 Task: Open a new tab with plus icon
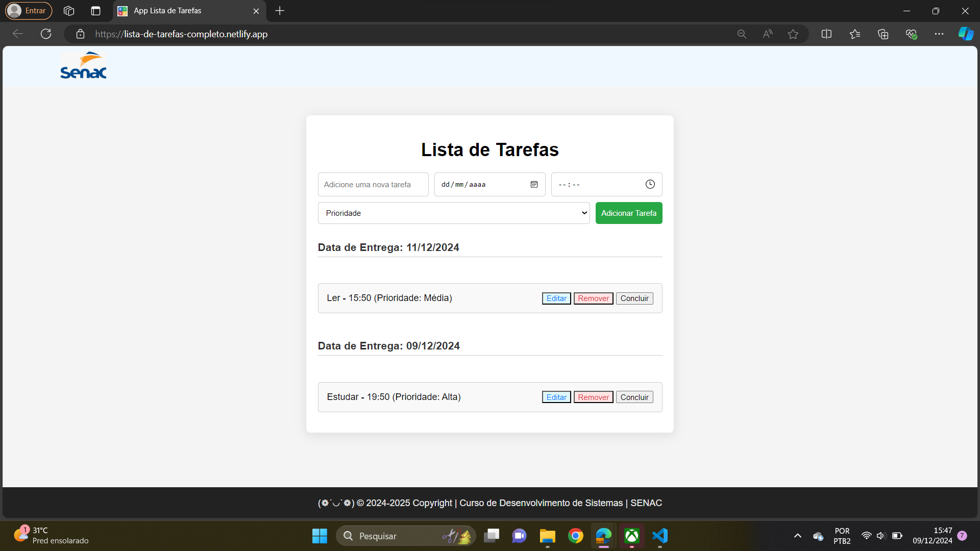click(280, 11)
